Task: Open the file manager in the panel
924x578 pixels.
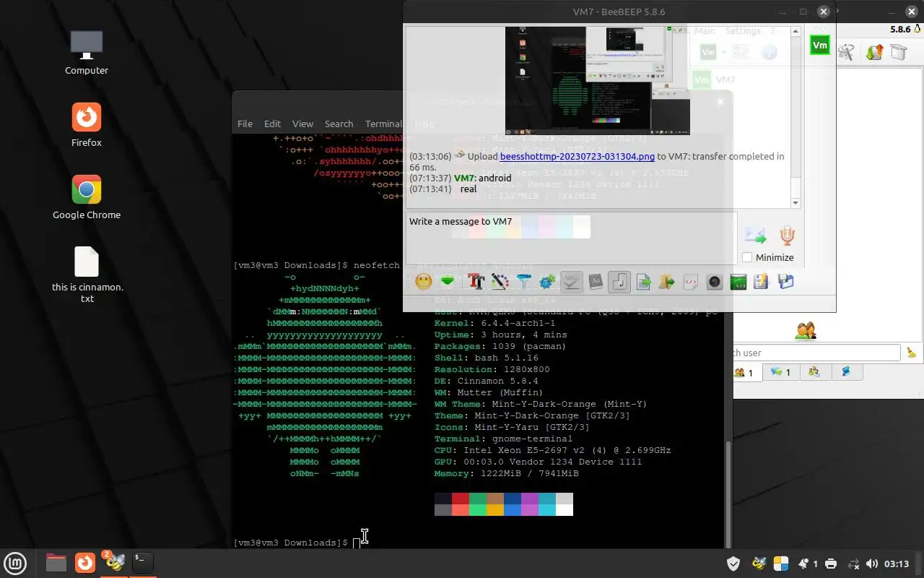Action: 56,562
